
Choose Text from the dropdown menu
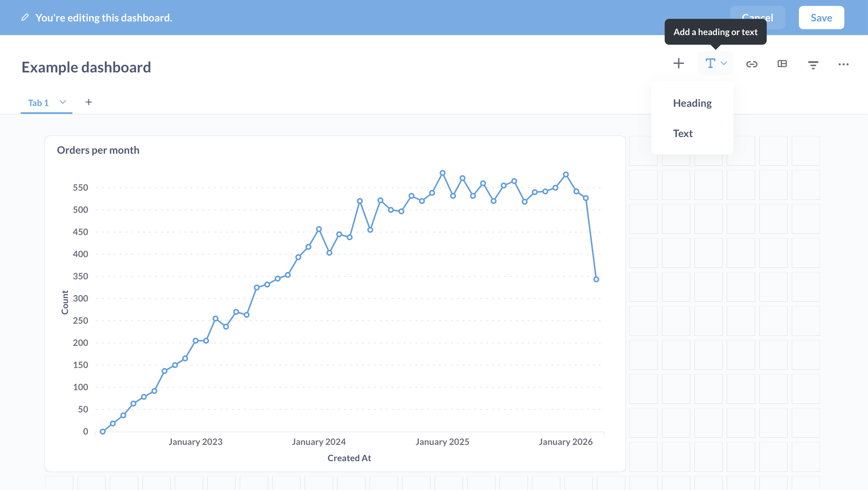point(682,133)
